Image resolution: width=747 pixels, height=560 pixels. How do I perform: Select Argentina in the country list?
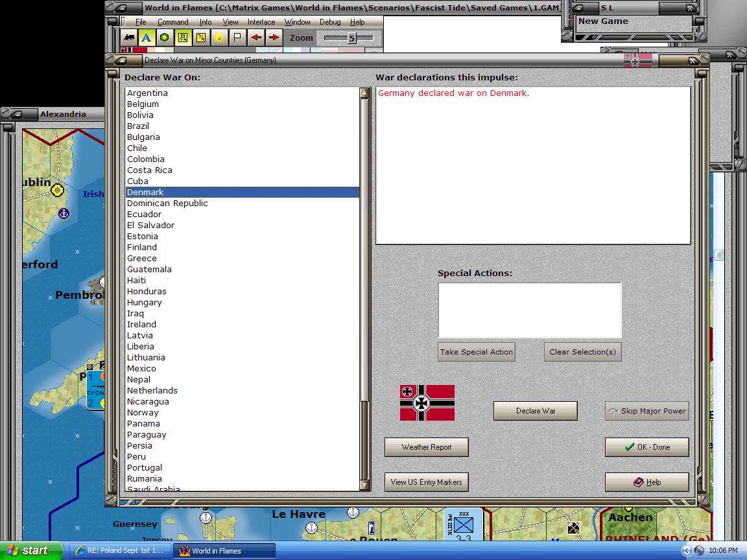(x=242, y=93)
